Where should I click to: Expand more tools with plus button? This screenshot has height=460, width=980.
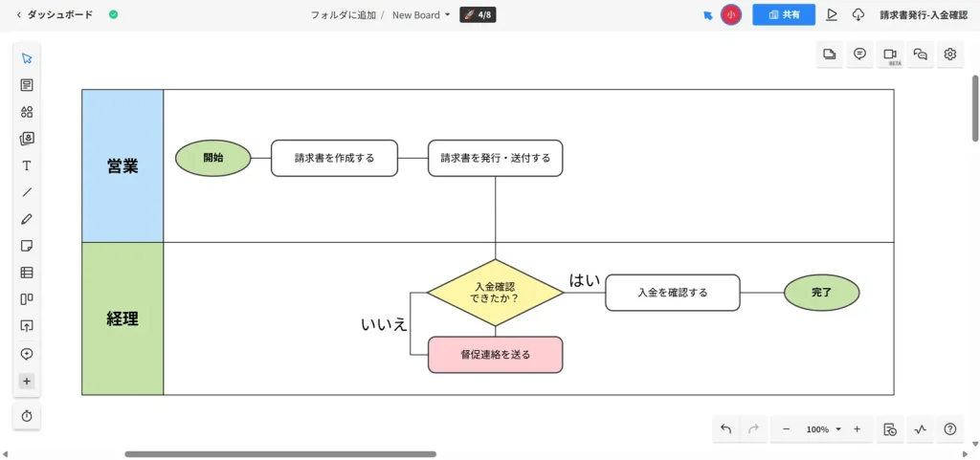pyautogui.click(x=27, y=381)
